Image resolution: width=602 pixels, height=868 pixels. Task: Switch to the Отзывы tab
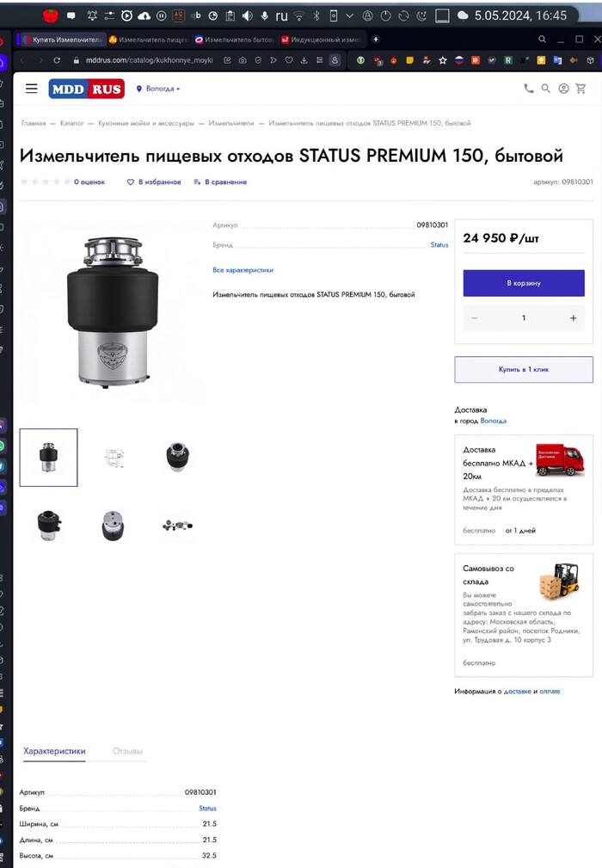(x=127, y=751)
